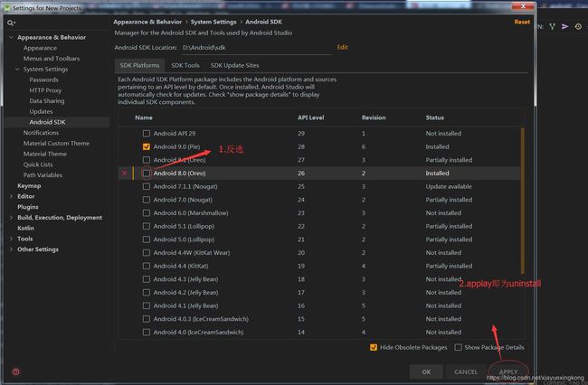Sort by the Revision column header
The image size is (588, 385).
click(374, 117)
